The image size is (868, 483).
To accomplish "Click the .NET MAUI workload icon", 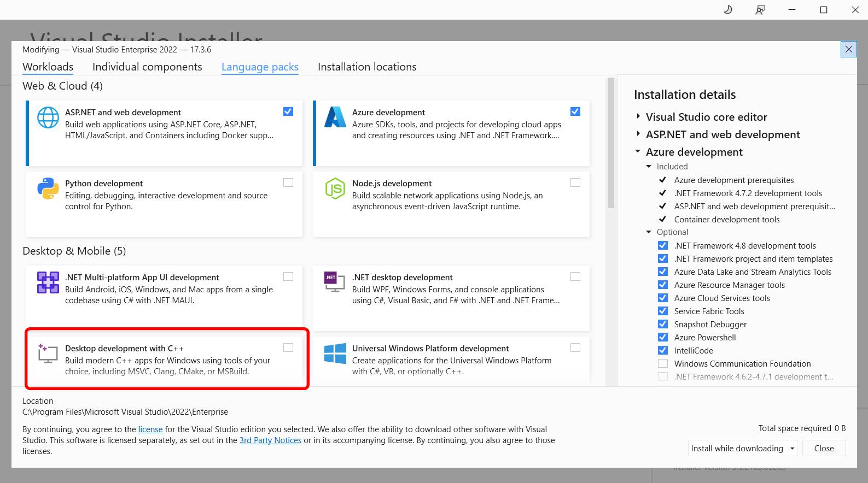I will 48,282.
